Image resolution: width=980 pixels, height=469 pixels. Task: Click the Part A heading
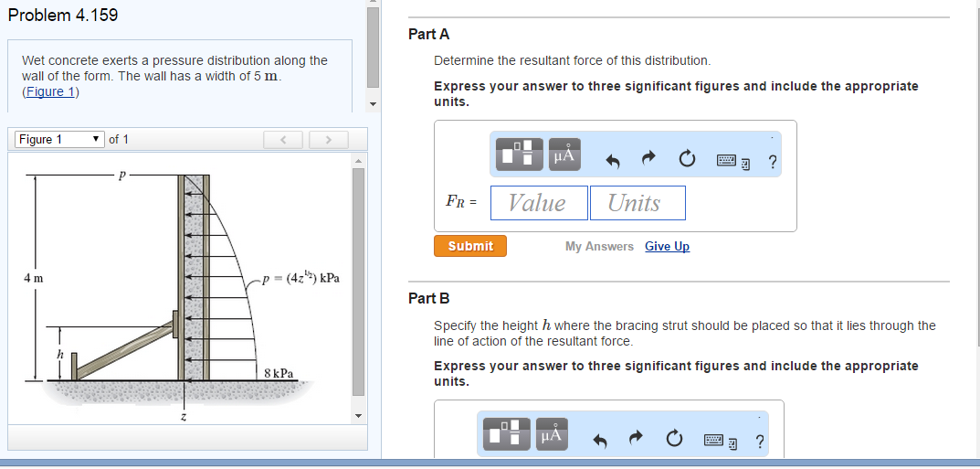(x=428, y=35)
